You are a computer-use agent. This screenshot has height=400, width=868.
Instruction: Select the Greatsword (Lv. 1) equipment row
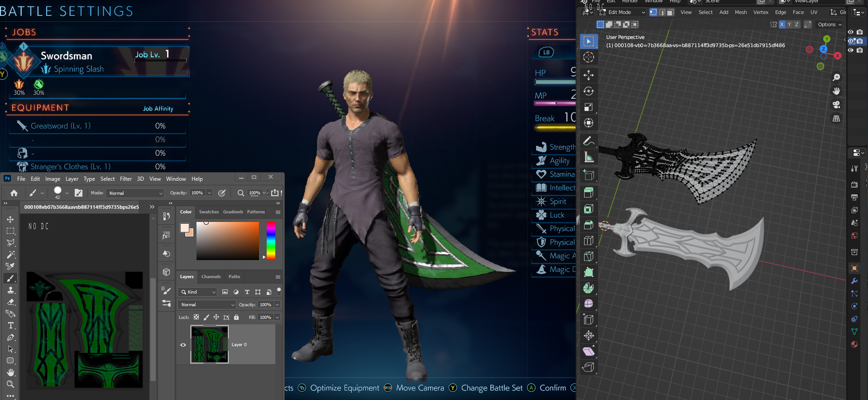pyautogui.click(x=97, y=126)
